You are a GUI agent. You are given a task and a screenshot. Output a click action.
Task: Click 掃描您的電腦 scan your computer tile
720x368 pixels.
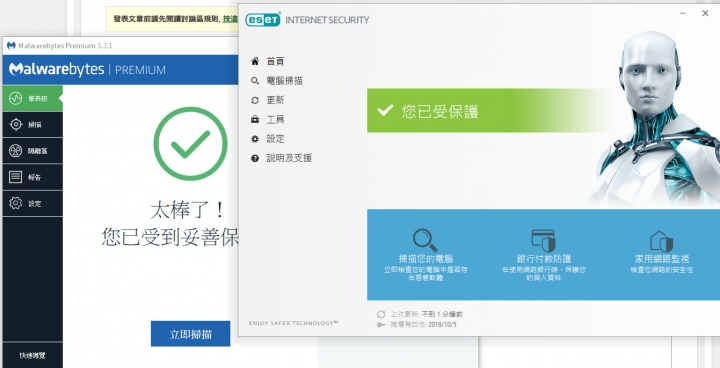[x=426, y=255]
